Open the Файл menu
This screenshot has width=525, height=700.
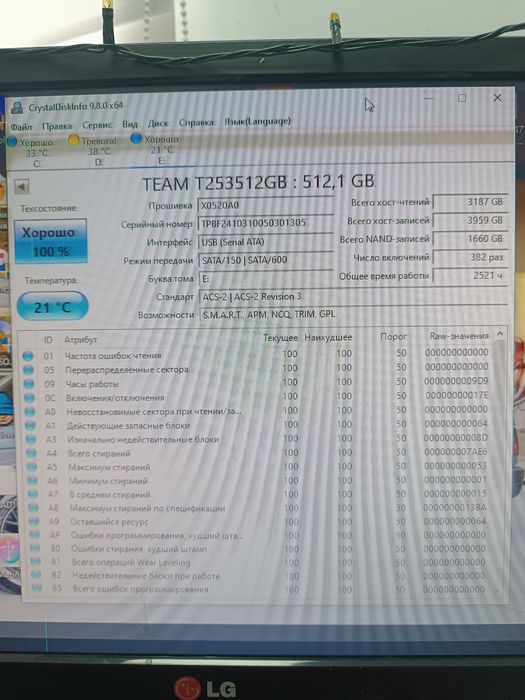[21, 127]
